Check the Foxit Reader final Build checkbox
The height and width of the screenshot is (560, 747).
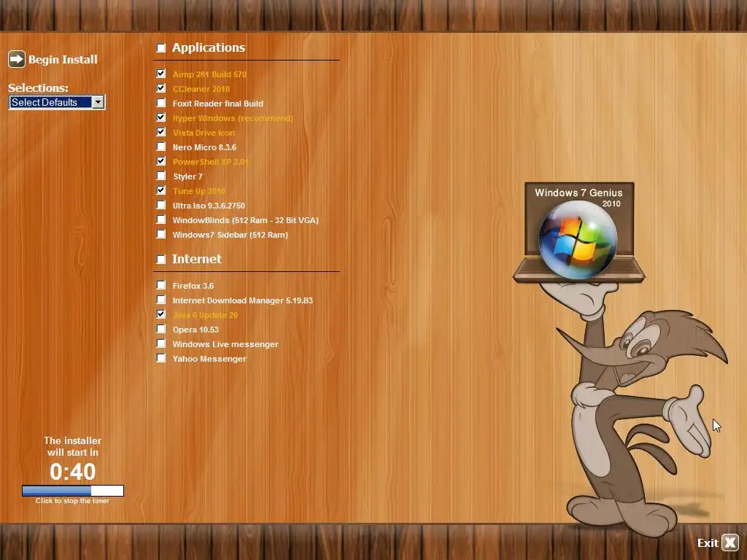161,103
